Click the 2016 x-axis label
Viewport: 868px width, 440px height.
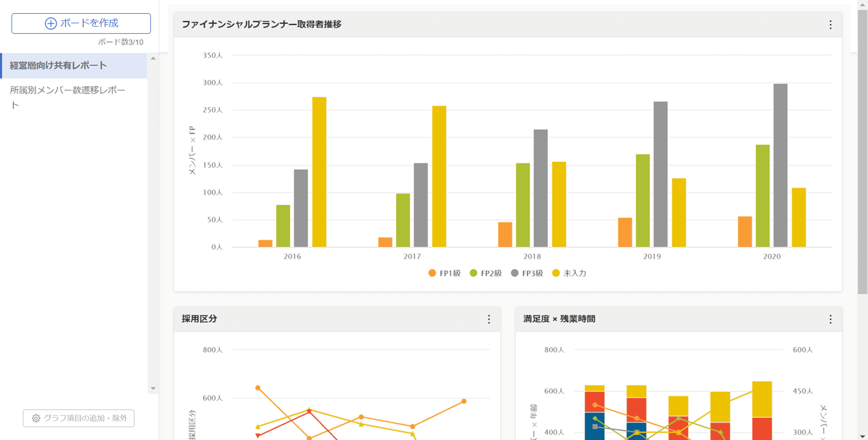pyautogui.click(x=292, y=257)
